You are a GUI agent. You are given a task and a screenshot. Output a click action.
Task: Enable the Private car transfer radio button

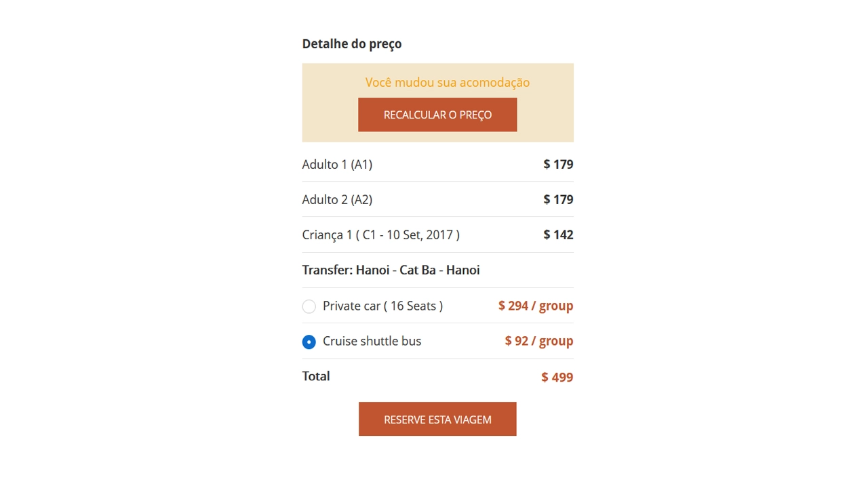[x=309, y=306]
